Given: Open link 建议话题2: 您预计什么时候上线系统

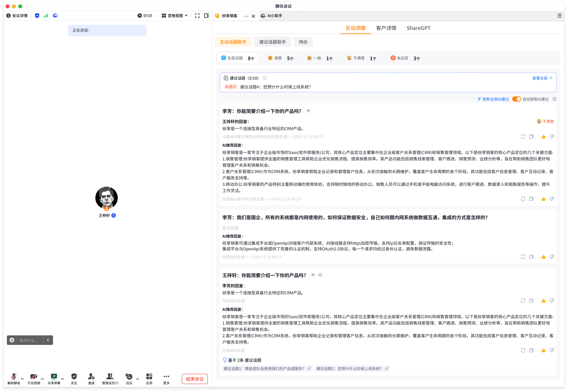Looking at the screenshot, I should [352, 369].
